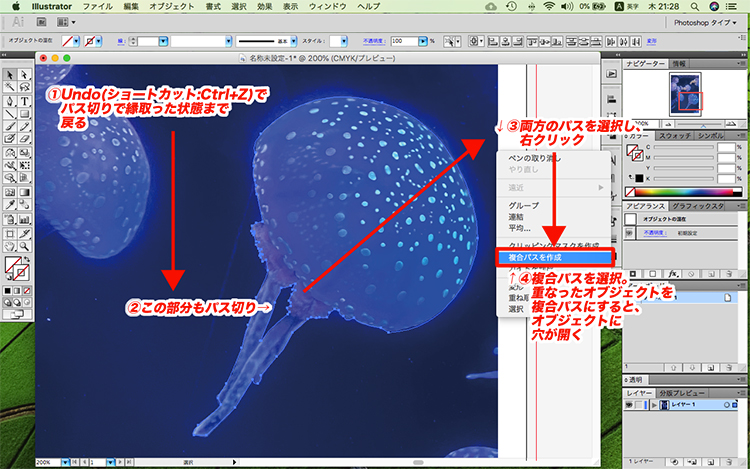Open the fill color dropdown in control bar

coord(76,42)
